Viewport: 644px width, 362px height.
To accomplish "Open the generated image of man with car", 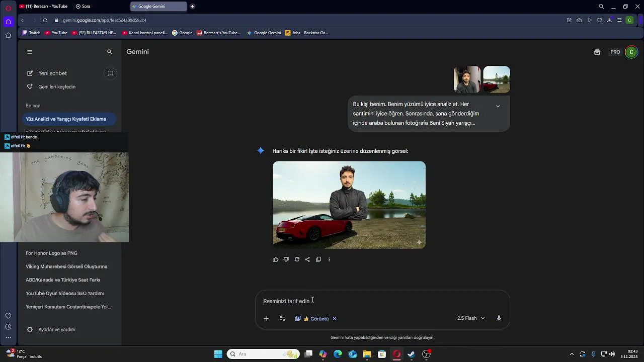I will point(349,205).
